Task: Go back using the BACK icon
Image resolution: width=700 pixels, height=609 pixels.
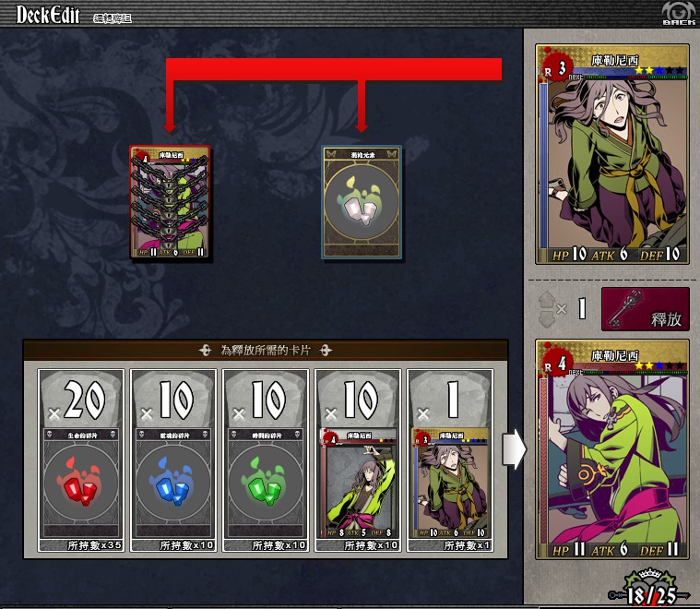Action: (x=678, y=13)
